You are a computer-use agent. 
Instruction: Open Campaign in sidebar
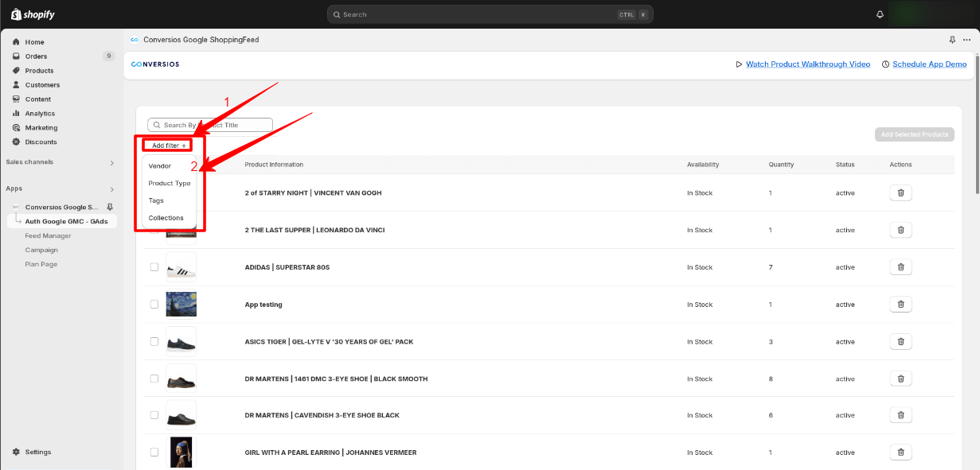tap(41, 250)
